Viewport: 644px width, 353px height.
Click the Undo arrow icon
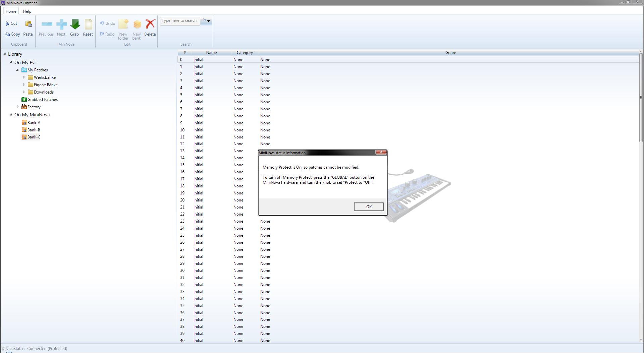pos(102,23)
